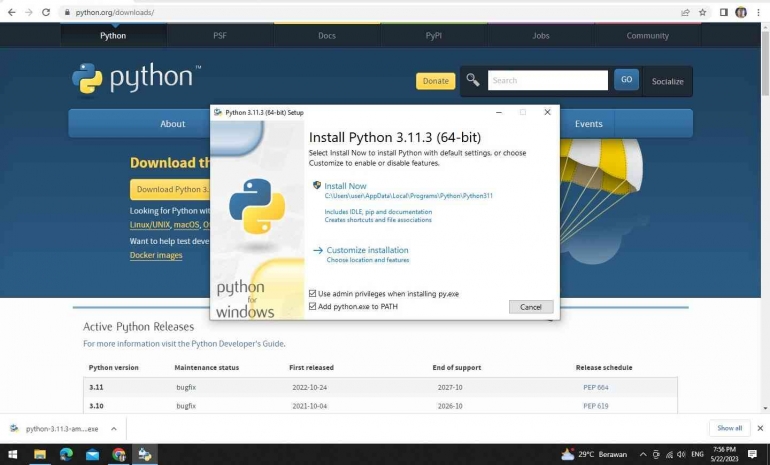Image resolution: width=770 pixels, height=465 pixels.
Task: Open the Python Developer's Guide link
Action: tap(237, 344)
